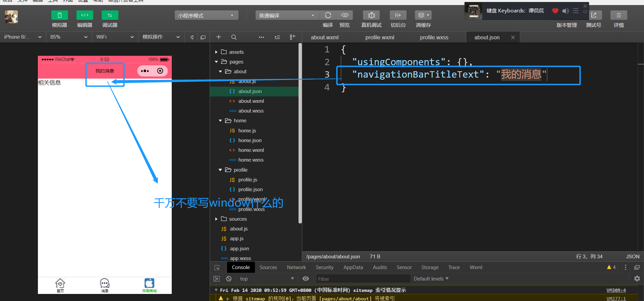Switch to the about.wxml tab
The image size is (644, 301).
tap(325, 37)
